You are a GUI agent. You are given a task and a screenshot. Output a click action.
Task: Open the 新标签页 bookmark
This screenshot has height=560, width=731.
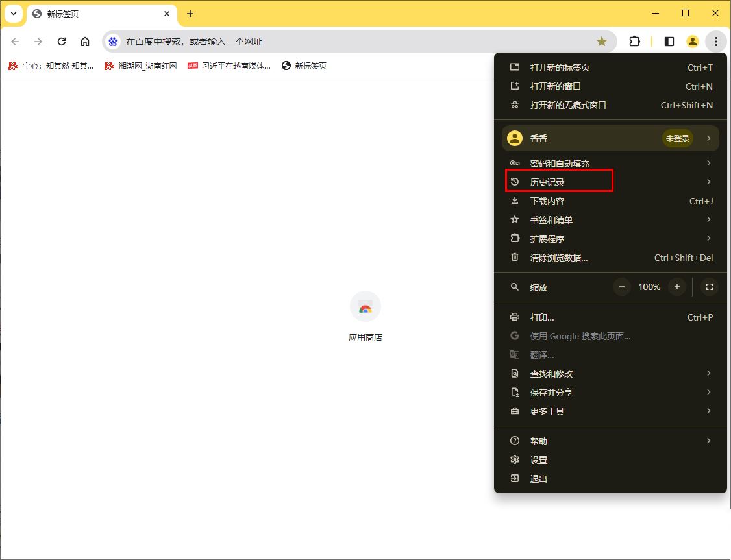coord(304,66)
